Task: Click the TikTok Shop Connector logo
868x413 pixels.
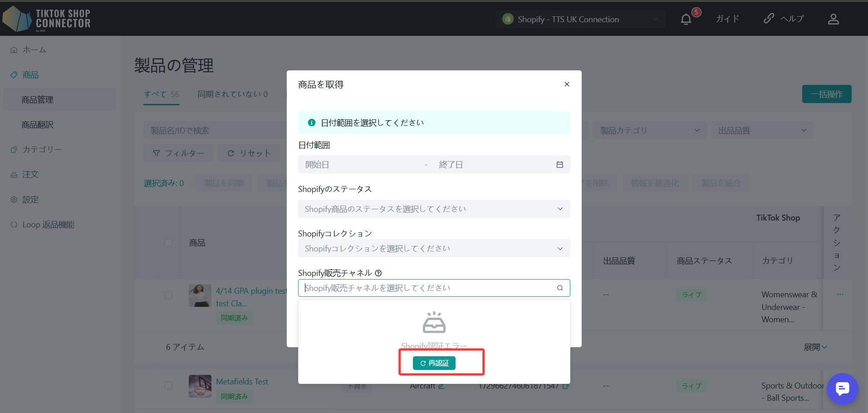Action: (47, 19)
